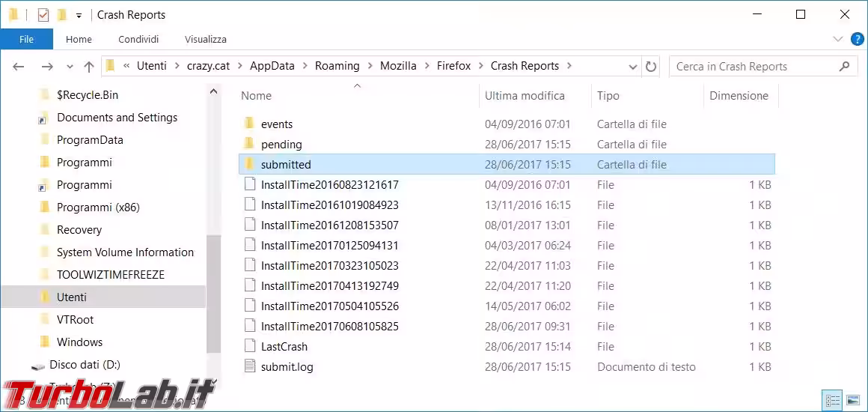Click the Back navigation arrow
The width and height of the screenshot is (868, 412).
(x=19, y=67)
